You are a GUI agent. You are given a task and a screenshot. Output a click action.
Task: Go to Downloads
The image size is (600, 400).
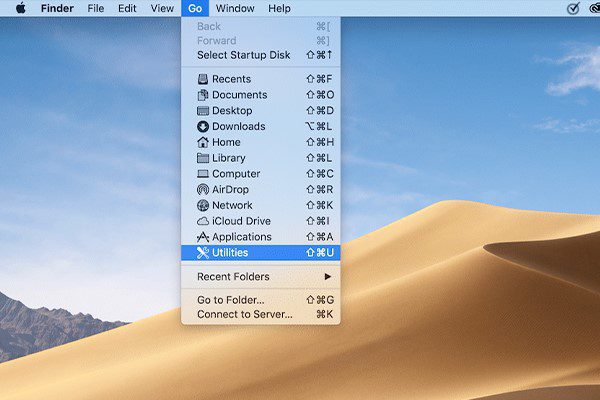261,126
